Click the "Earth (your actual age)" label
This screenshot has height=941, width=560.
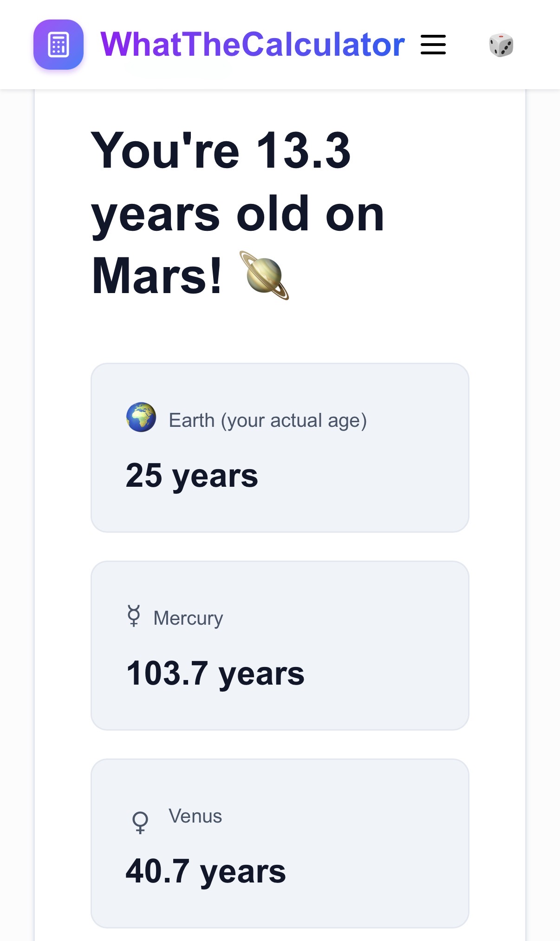point(267,420)
